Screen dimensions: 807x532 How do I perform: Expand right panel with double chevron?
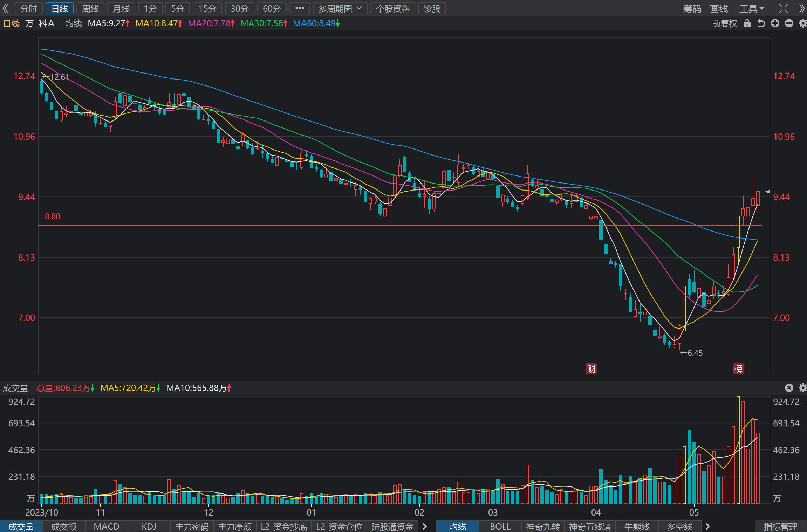(802, 8)
